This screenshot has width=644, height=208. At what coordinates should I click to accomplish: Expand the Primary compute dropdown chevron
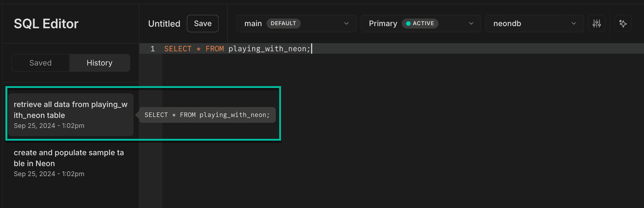click(471, 23)
